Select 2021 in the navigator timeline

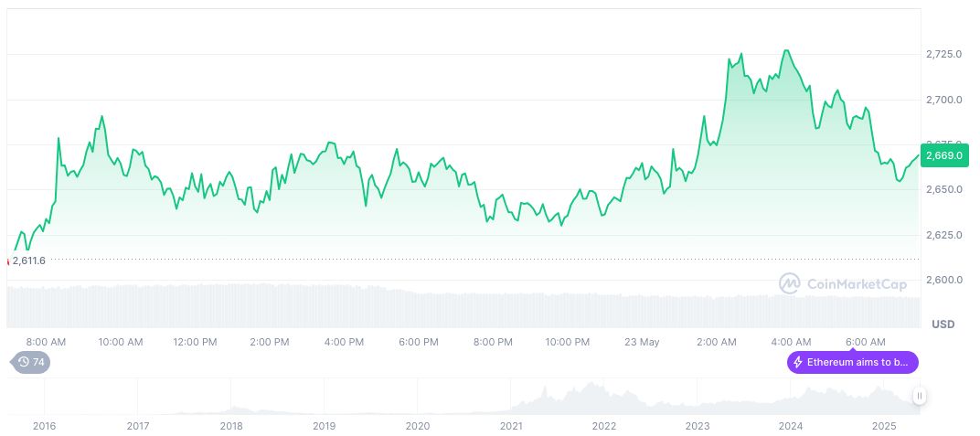coord(511,426)
